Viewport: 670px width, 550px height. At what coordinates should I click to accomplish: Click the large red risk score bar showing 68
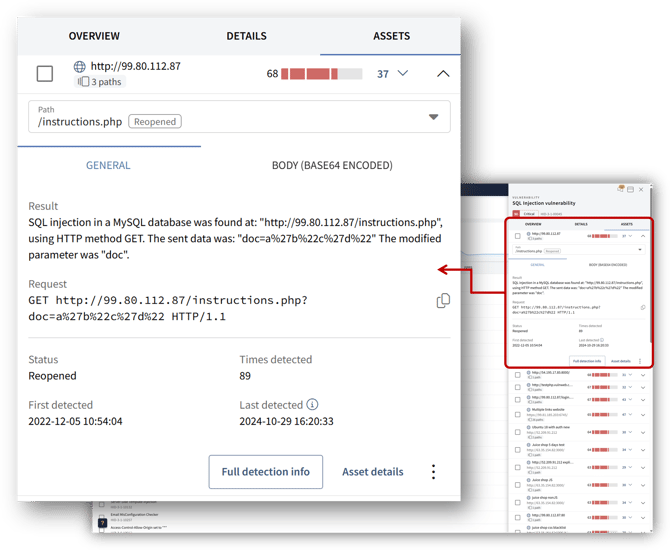click(321, 74)
